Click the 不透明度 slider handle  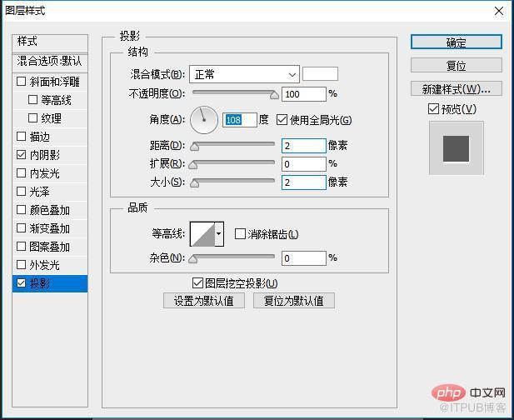(x=274, y=95)
